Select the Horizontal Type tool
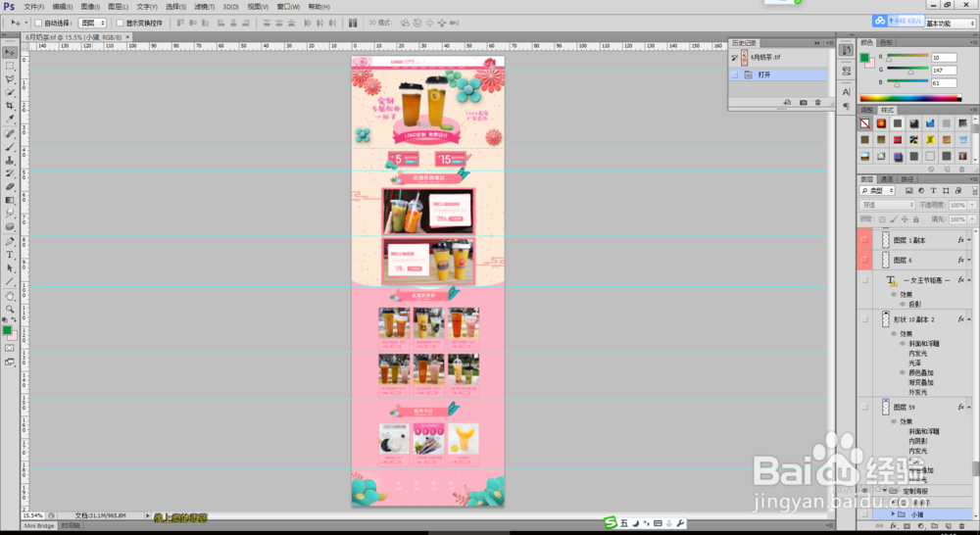Viewport: 980px width, 535px height. pyautogui.click(x=10, y=255)
